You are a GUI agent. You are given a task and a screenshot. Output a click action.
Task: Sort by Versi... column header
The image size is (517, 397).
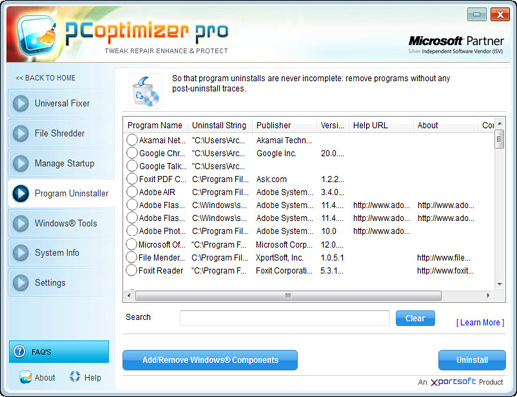333,125
